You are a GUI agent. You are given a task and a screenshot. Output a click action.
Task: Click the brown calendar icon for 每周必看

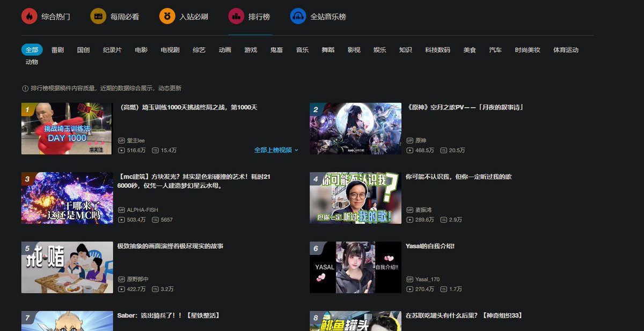[x=98, y=16]
